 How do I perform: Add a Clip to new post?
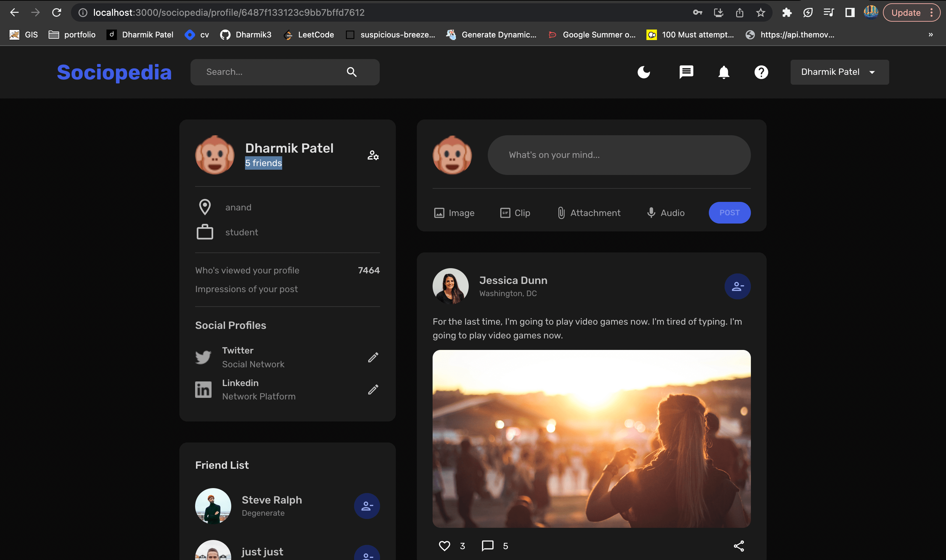point(515,213)
